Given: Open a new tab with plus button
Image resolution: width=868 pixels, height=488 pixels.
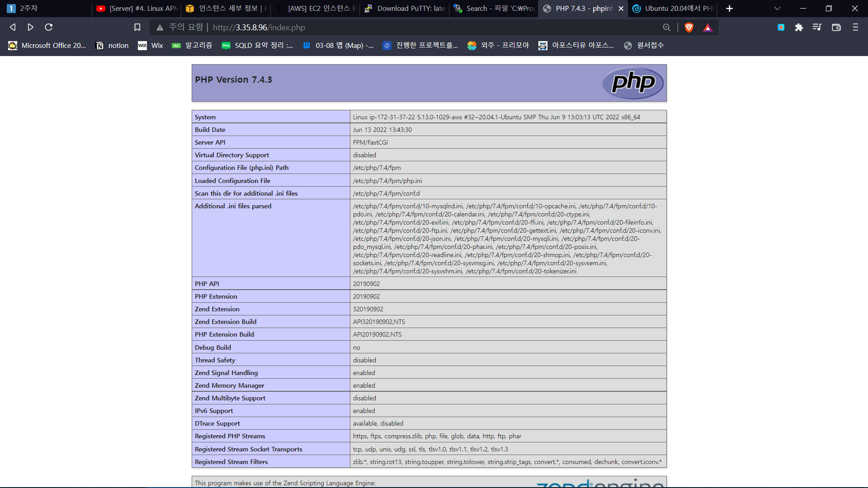Looking at the screenshot, I should click(x=729, y=9).
